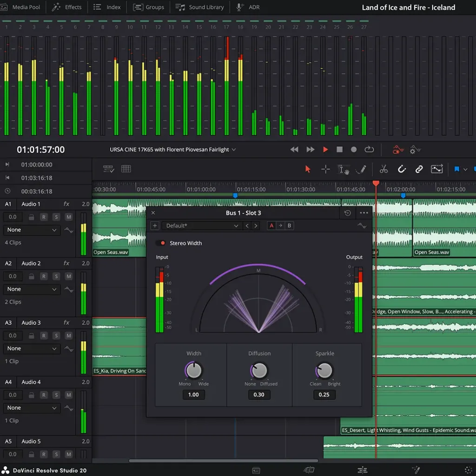Click the Diffusion knob

[x=259, y=370]
